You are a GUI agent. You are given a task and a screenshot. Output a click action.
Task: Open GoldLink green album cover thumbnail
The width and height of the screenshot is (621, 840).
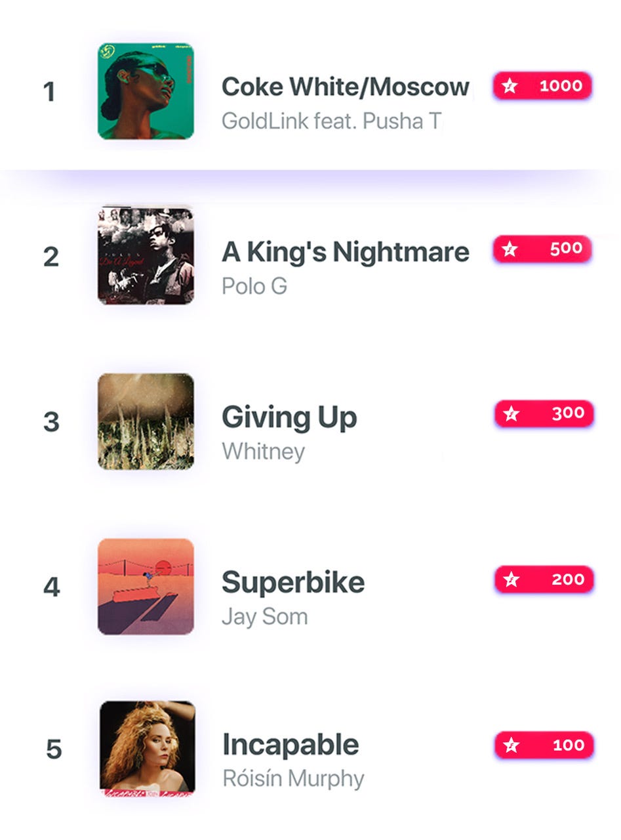[146, 91]
